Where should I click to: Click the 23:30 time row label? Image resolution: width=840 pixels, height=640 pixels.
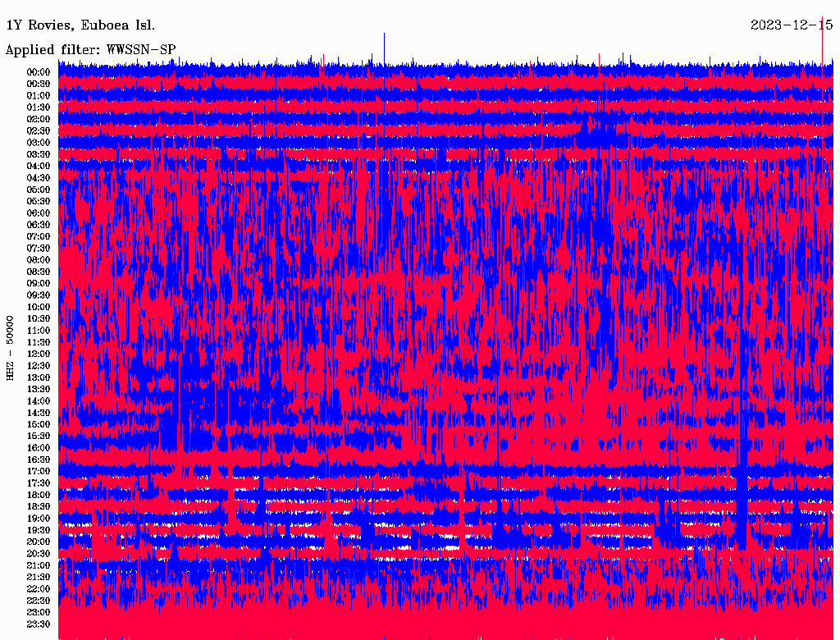39,624
